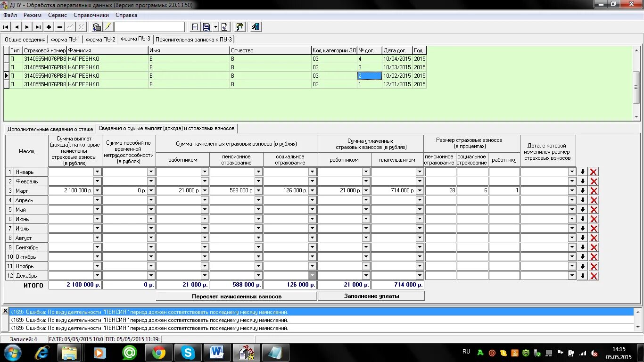Click the RU language indicator
The image size is (644, 362).
[x=466, y=352]
